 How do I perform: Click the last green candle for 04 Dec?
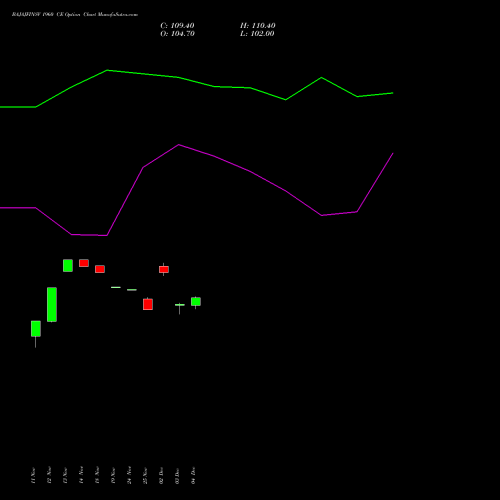tap(196, 301)
